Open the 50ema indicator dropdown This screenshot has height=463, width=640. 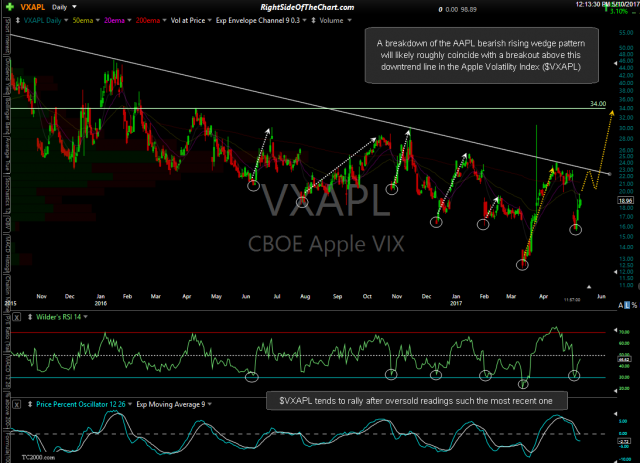pos(98,20)
